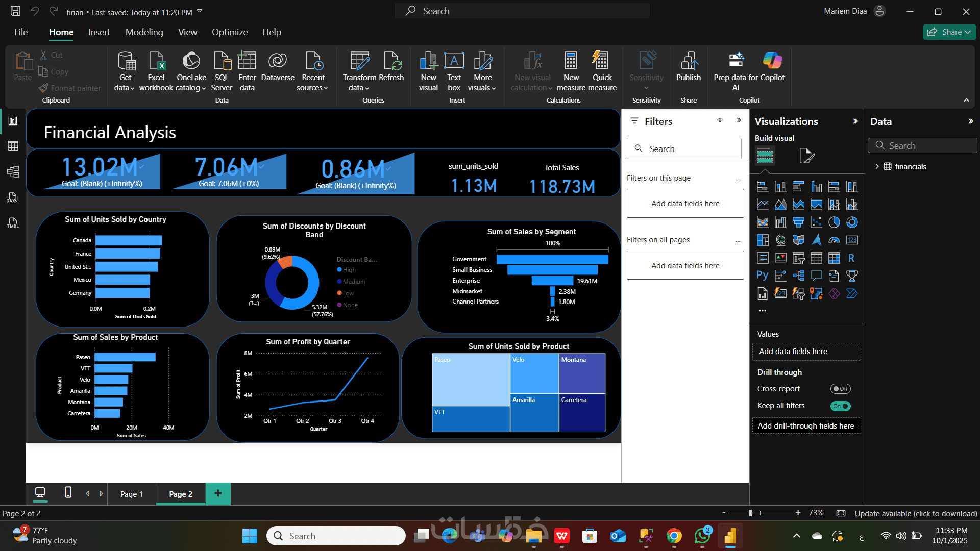980x551 pixels.
Task: Click the Transform data icon
Action: [x=359, y=61]
